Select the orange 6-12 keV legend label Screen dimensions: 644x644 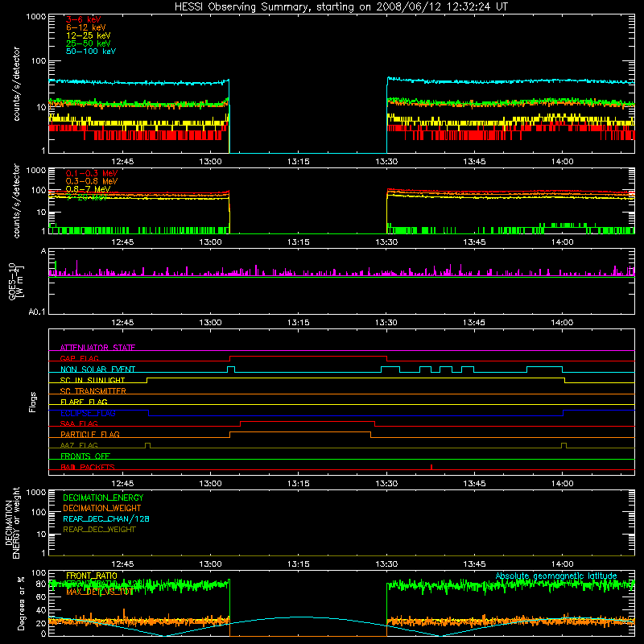coord(86,27)
